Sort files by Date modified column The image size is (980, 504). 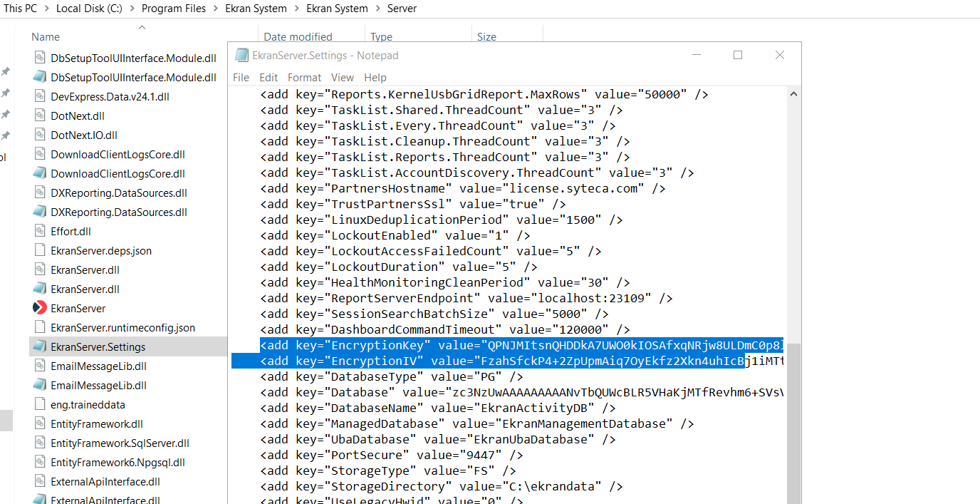298,36
